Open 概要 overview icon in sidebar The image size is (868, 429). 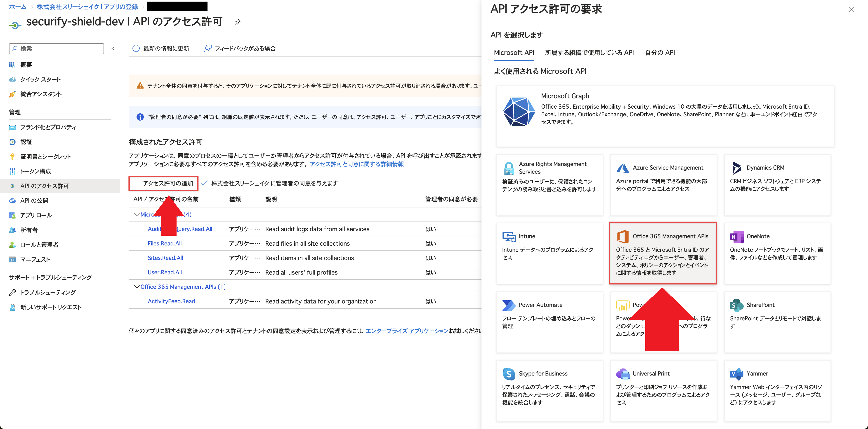(12, 65)
